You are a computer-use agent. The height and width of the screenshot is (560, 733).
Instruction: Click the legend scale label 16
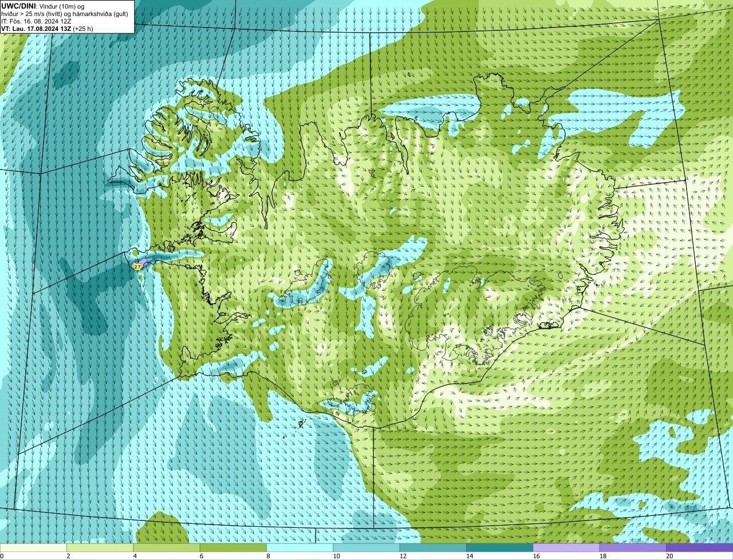pos(536,556)
